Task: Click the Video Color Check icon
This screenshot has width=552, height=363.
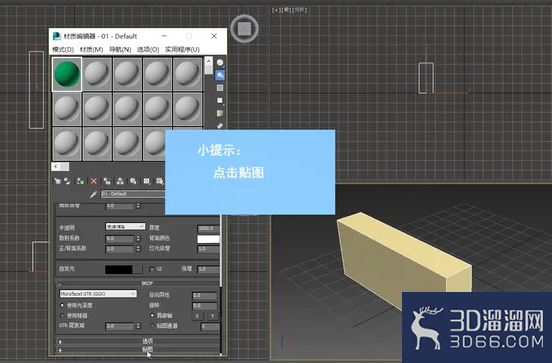Action: [220, 113]
